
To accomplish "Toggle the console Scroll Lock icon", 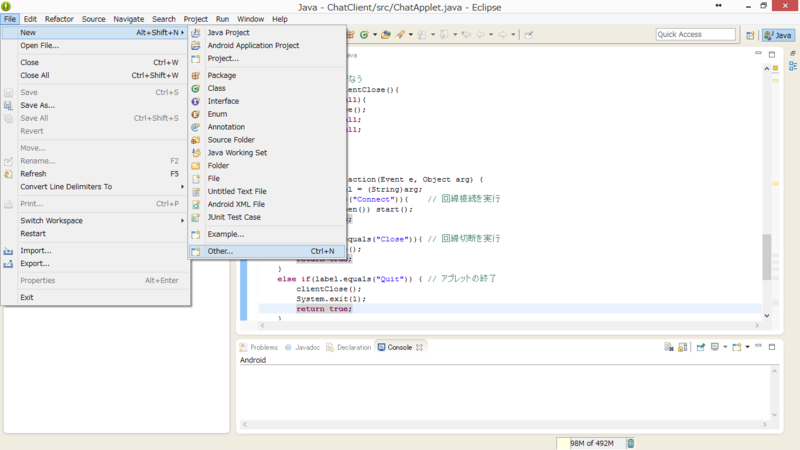I will [x=683, y=347].
